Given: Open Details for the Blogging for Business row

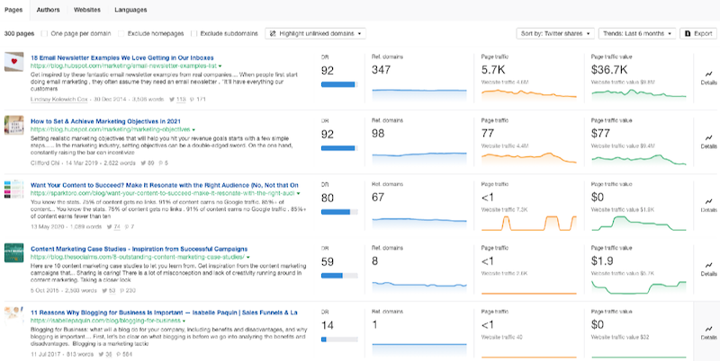Looking at the screenshot, I should click(708, 332).
